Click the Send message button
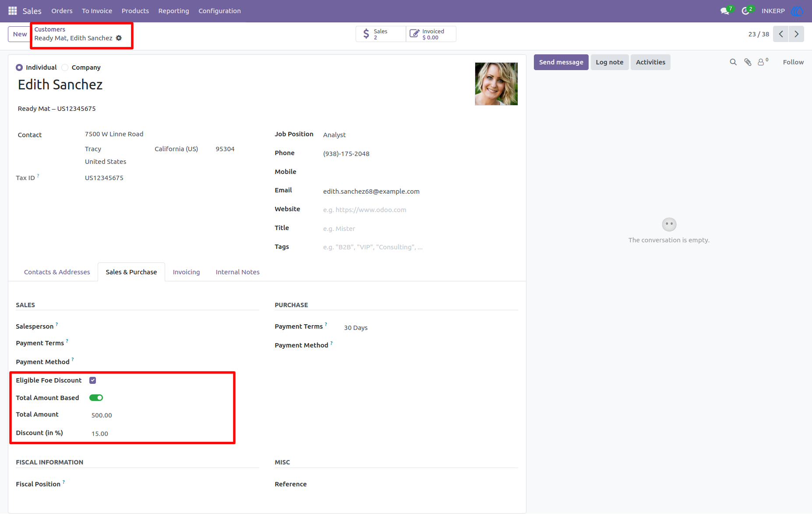812x514 pixels. pos(561,62)
